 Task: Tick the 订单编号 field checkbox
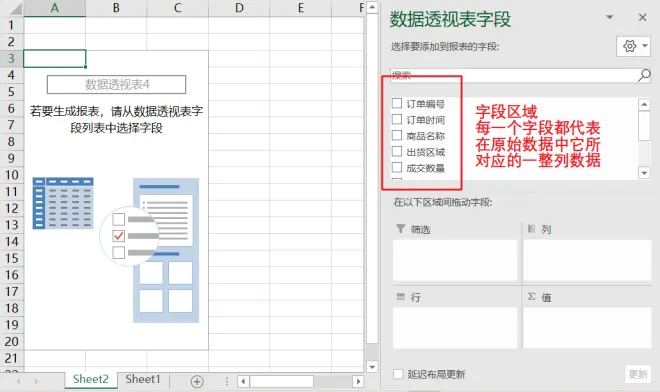(x=397, y=103)
